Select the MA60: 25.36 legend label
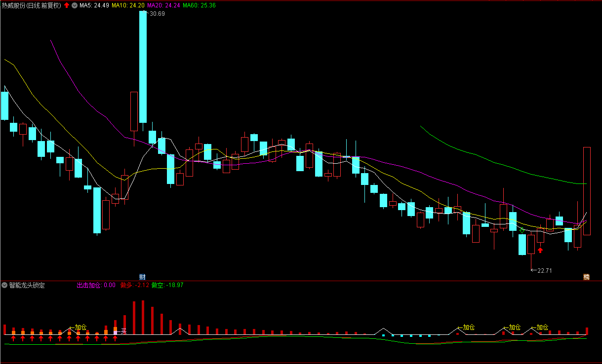Image resolution: width=602 pixels, height=364 pixels. pyautogui.click(x=199, y=5)
